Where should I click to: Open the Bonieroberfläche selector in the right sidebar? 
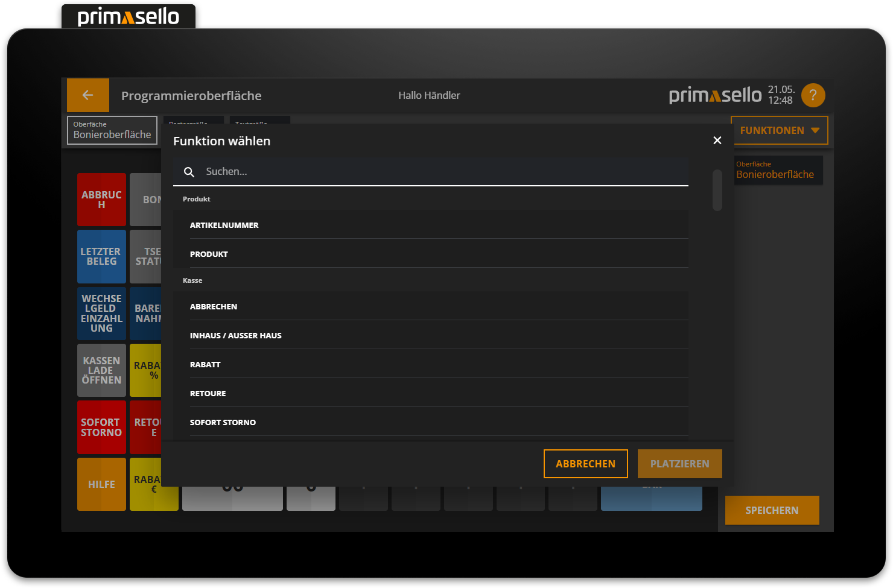pyautogui.click(x=778, y=170)
